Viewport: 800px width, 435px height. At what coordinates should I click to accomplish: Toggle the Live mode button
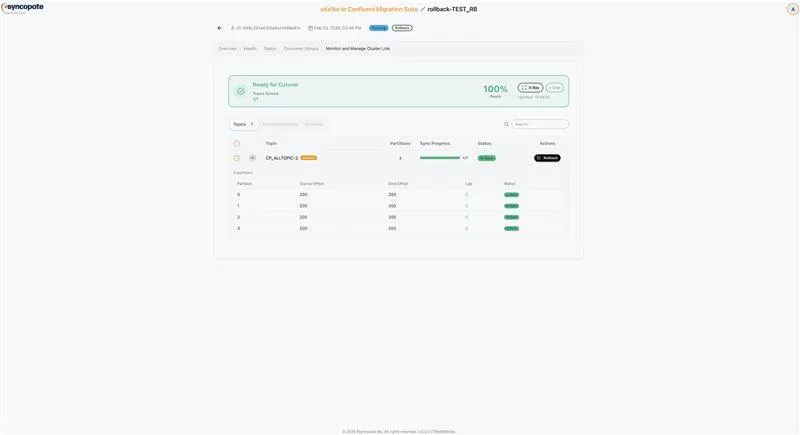(x=555, y=88)
